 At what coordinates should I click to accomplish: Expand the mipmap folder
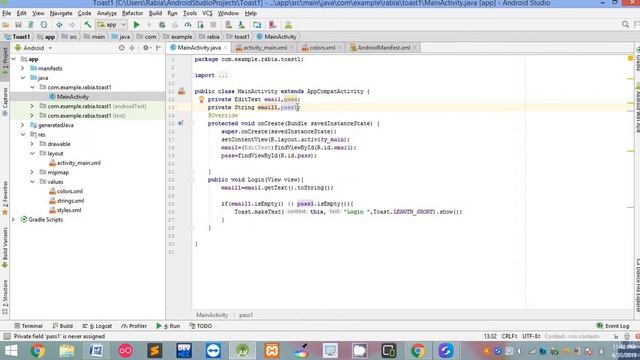32,172
